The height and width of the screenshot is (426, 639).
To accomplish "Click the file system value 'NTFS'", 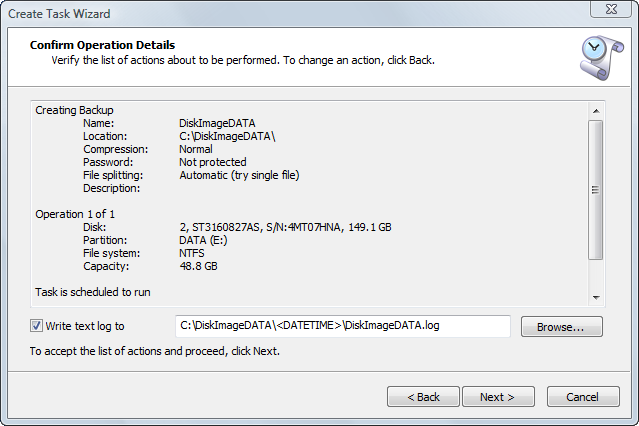I will [192, 253].
